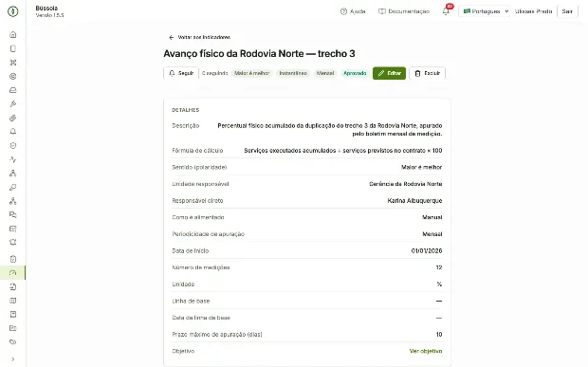Click the DETALHES section heading
This screenshot has width=588, height=367.
tap(186, 110)
